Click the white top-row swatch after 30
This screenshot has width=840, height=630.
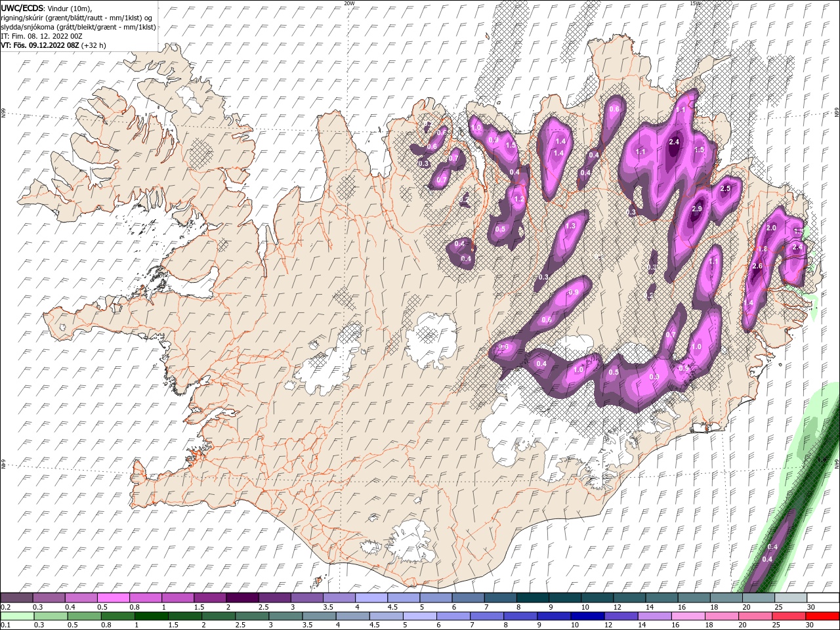click(x=823, y=598)
